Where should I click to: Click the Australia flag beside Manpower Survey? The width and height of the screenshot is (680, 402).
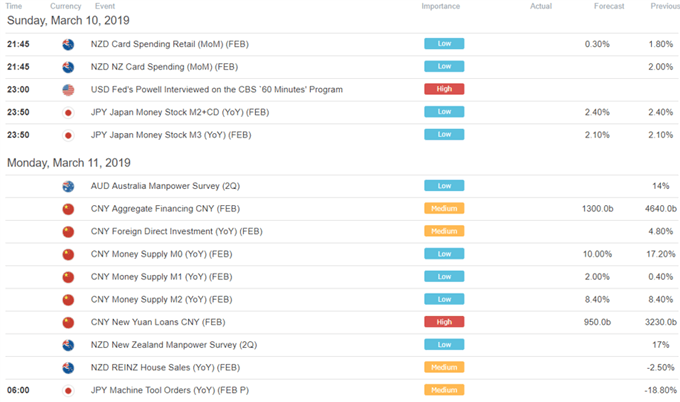point(68,186)
